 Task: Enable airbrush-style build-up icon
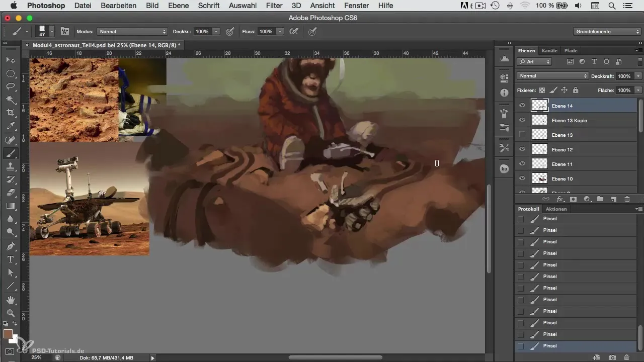pos(294,31)
